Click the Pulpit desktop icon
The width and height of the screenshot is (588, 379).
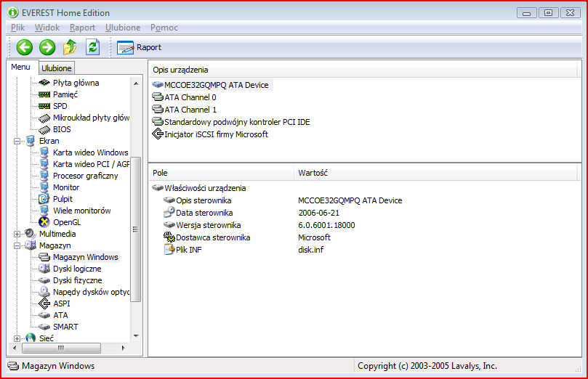(x=44, y=199)
